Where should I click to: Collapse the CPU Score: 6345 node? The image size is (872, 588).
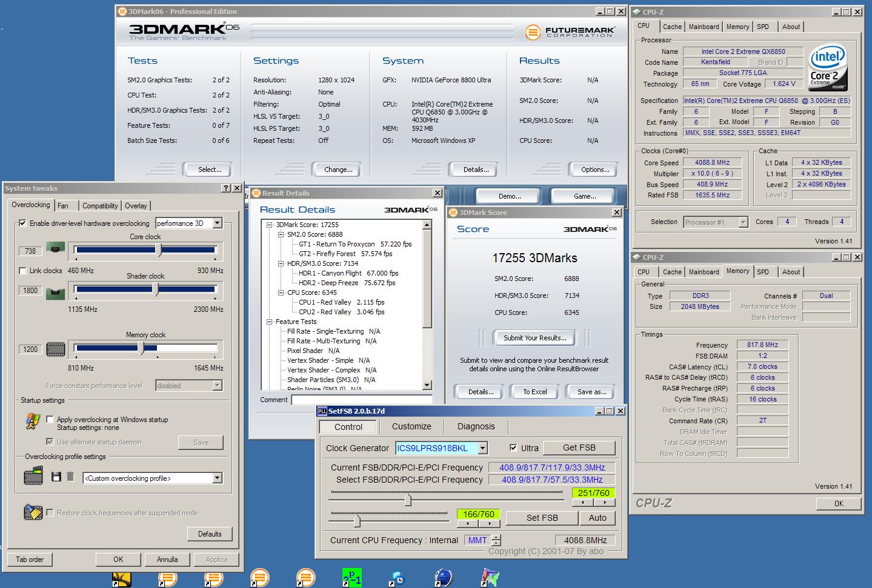tap(281, 292)
